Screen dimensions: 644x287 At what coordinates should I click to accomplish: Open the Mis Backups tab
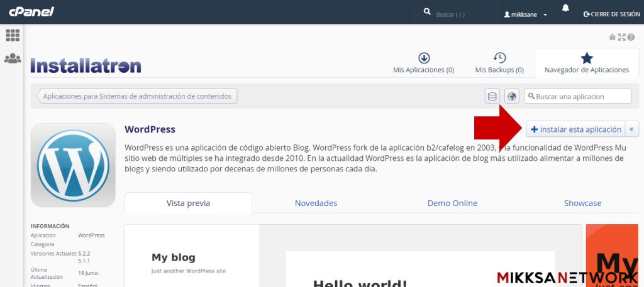499,63
